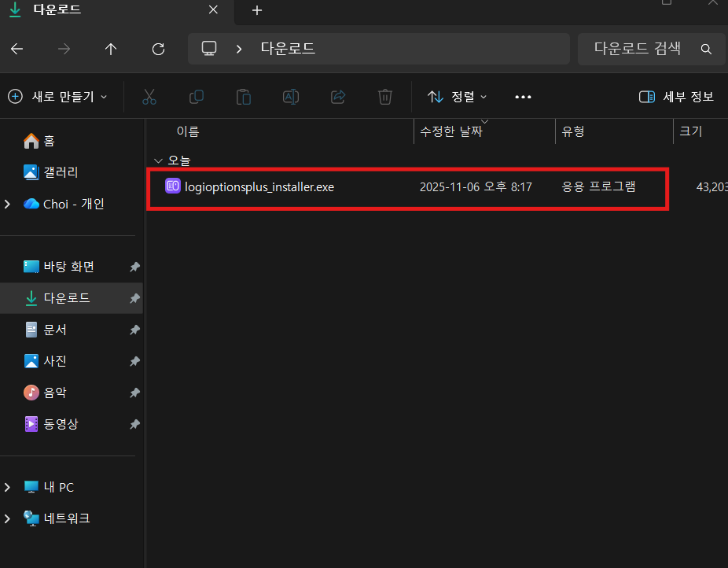Open the See more three-dots menu

[523, 97]
